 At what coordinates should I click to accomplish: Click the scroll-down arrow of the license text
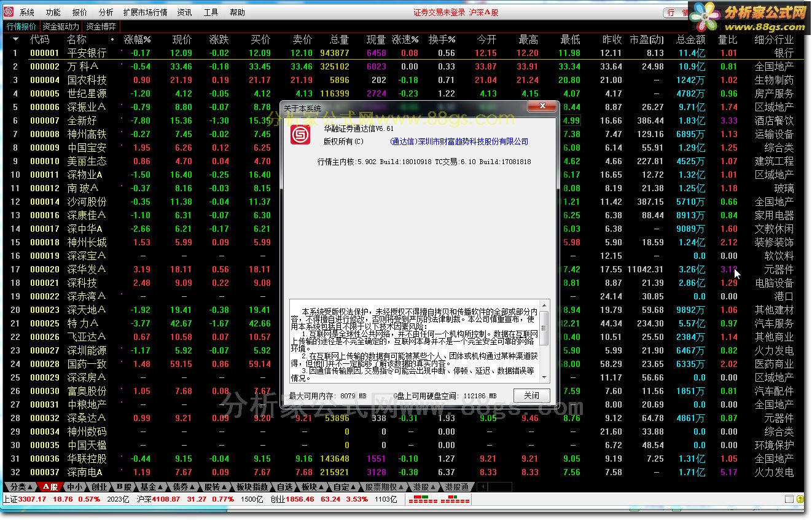click(544, 376)
